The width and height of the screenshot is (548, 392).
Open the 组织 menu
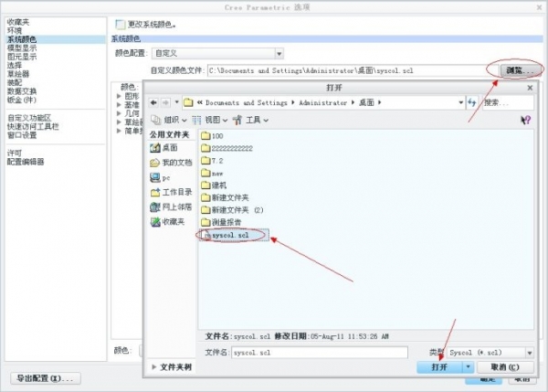[169, 120]
